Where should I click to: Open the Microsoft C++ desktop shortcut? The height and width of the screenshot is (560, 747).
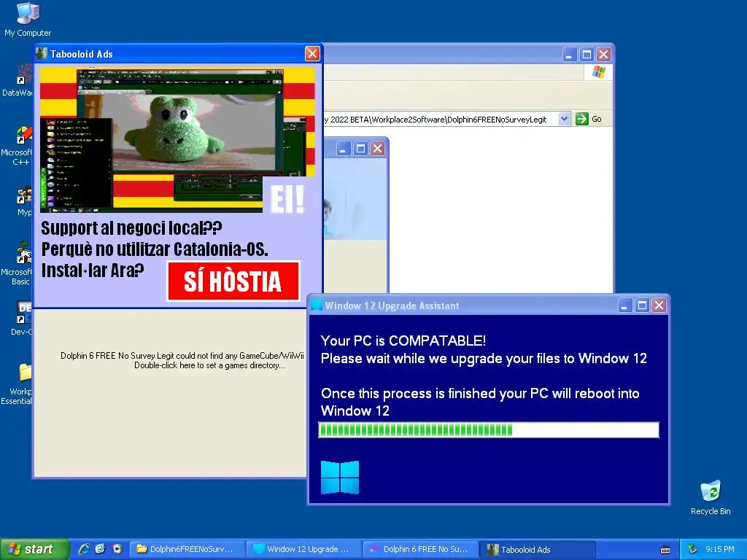pos(19,146)
